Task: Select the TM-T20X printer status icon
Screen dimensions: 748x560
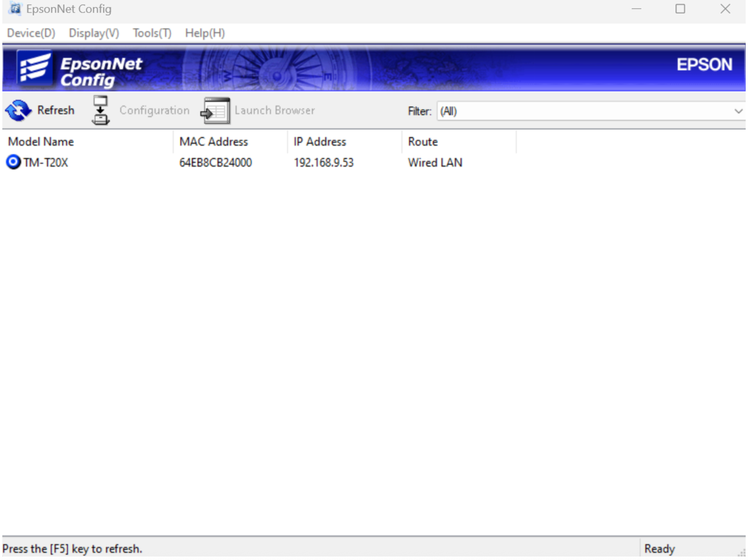Action: point(13,162)
